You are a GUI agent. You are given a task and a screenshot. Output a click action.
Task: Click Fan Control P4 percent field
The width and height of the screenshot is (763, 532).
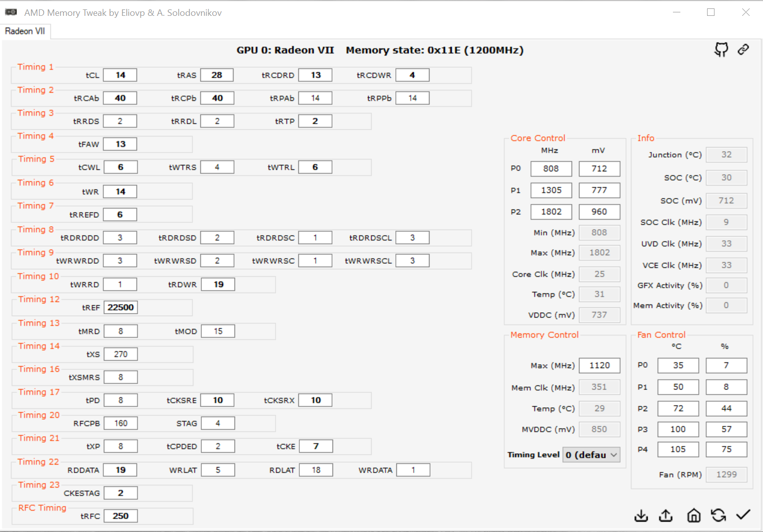(726, 449)
